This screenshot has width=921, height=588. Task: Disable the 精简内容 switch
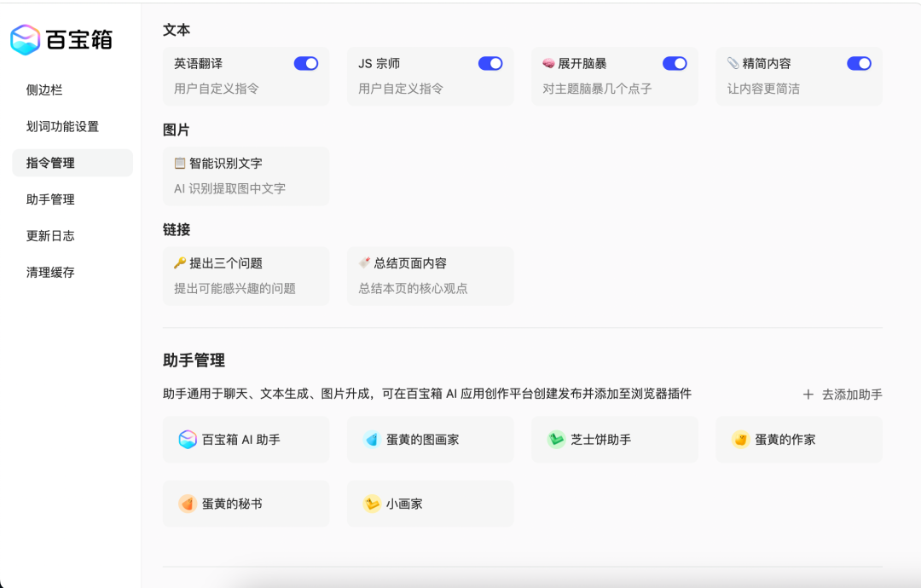[x=860, y=63]
